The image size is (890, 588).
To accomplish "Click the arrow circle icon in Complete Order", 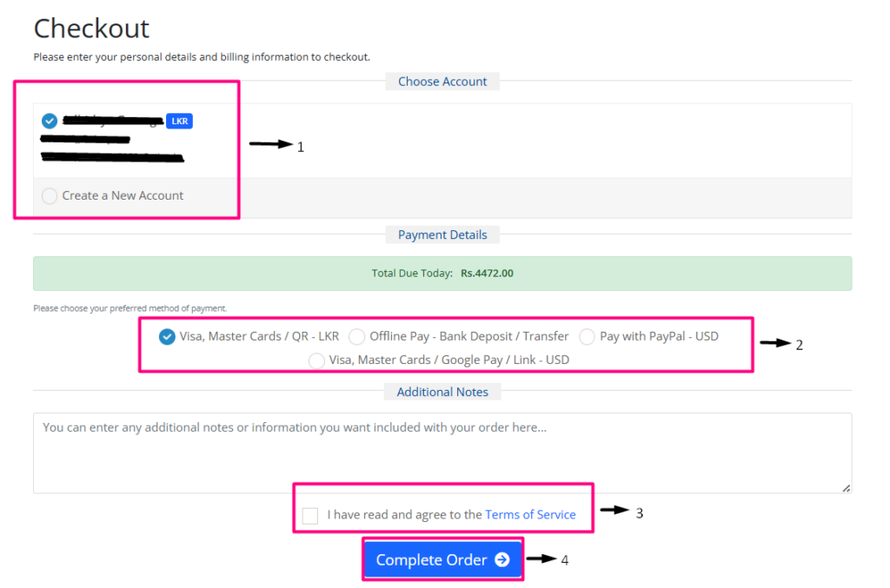I will coord(501,560).
